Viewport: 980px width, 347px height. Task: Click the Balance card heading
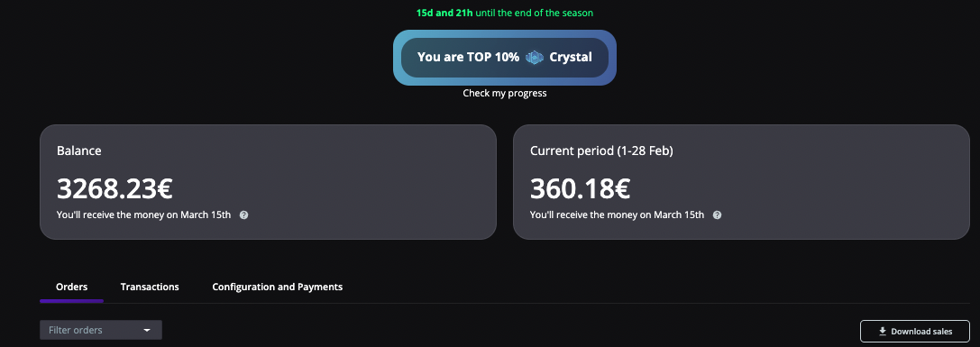(x=78, y=151)
